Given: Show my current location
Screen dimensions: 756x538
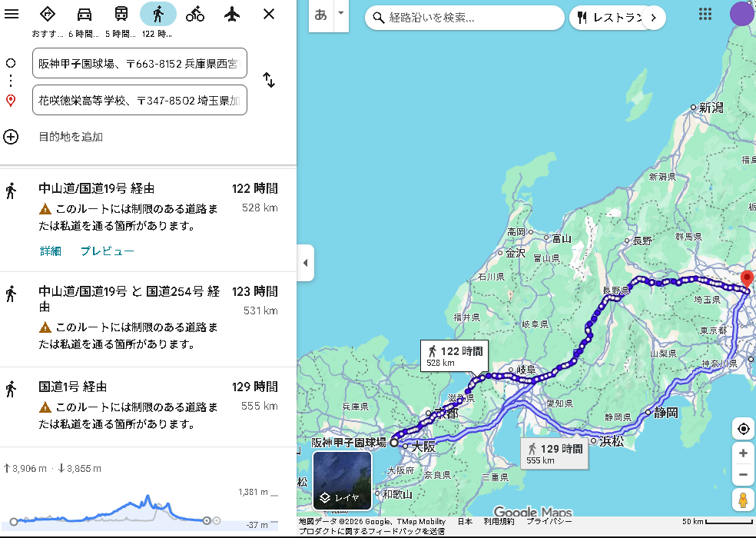Looking at the screenshot, I should pyautogui.click(x=743, y=429).
